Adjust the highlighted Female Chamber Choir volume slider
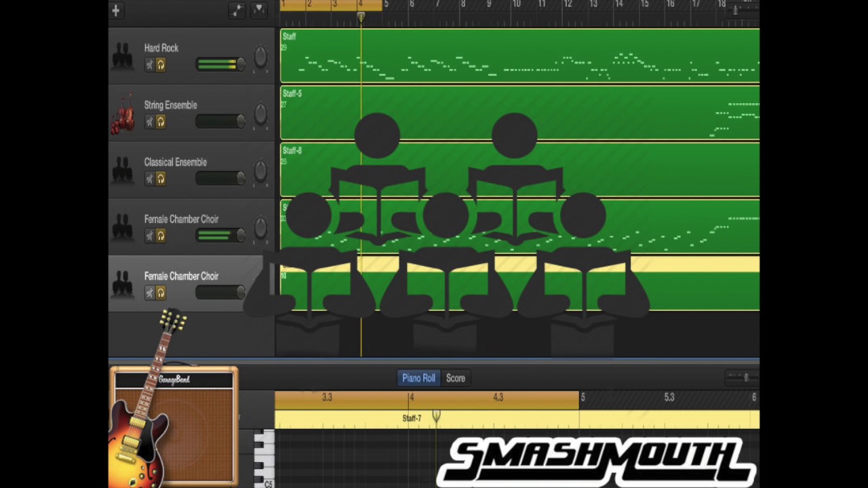 [x=221, y=292]
